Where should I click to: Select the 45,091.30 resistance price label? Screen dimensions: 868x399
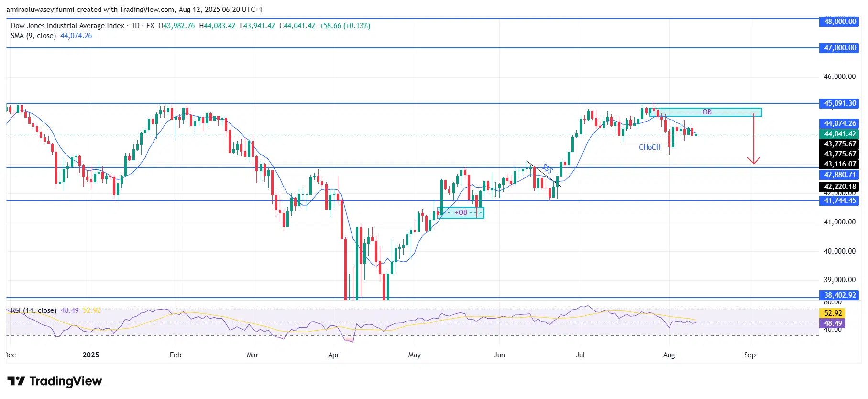839,103
